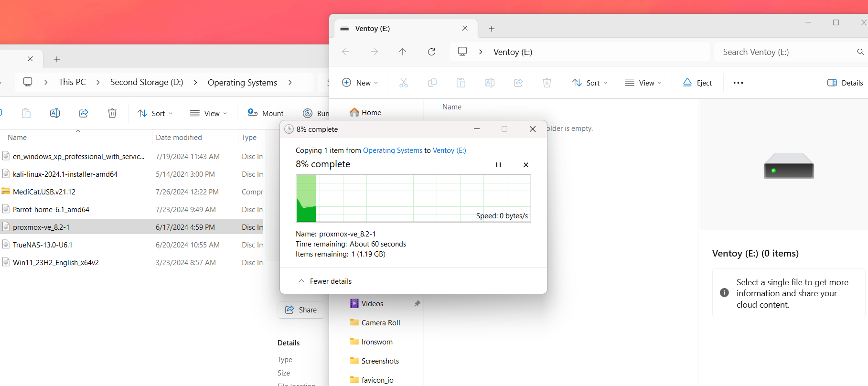Viewport: 868px width, 386px height.
Task: Toggle the Details pane in Ventoy window
Action: 845,83
